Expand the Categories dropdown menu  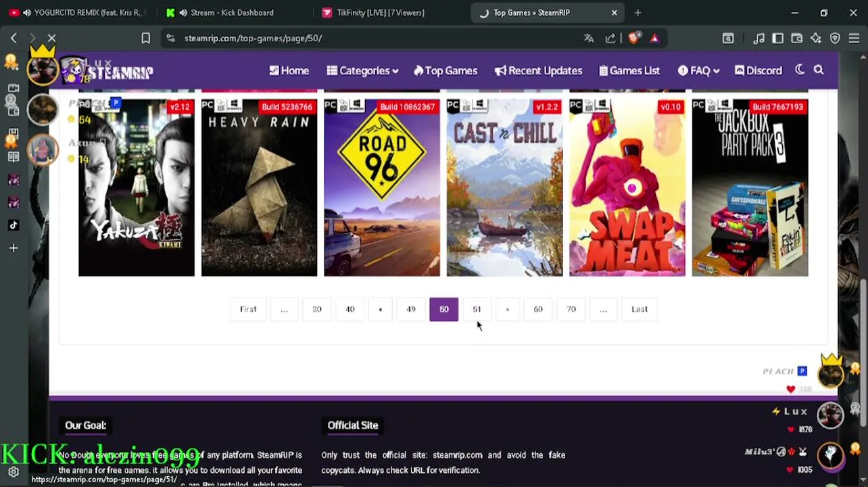pos(362,70)
